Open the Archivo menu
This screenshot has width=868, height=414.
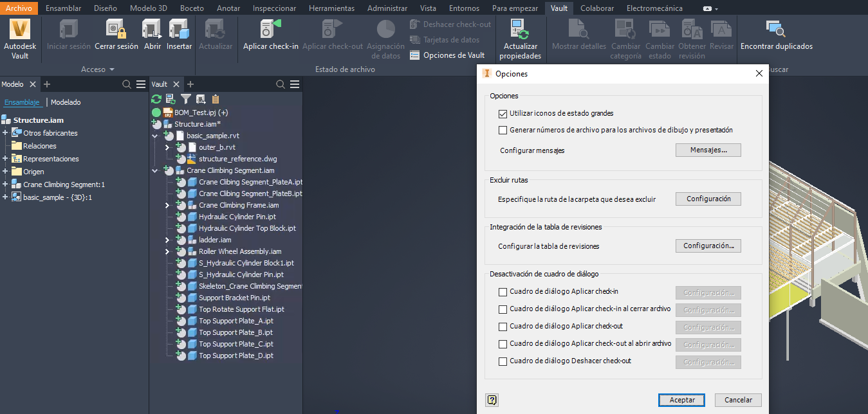point(19,8)
